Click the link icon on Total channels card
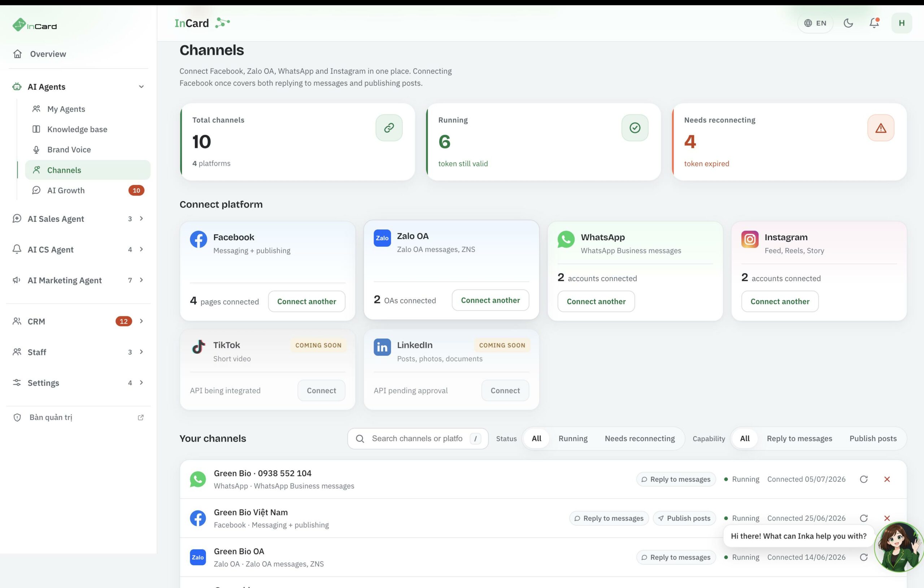This screenshot has height=588, width=924. click(x=389, y=128)
